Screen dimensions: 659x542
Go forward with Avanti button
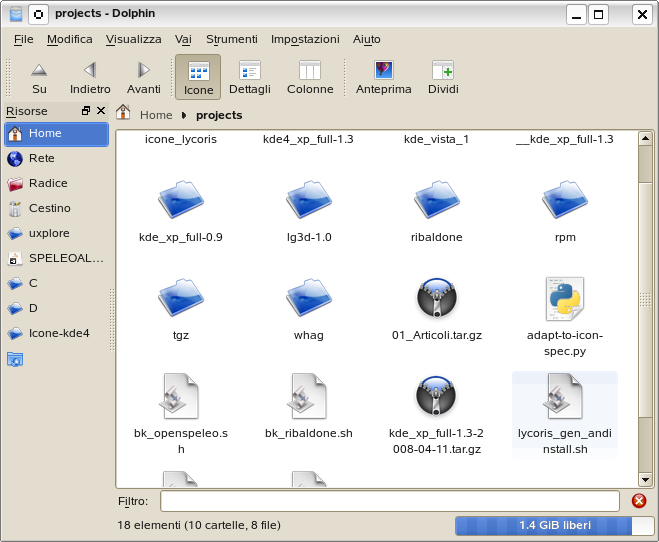pyautogui.click(x=144, y=78)
